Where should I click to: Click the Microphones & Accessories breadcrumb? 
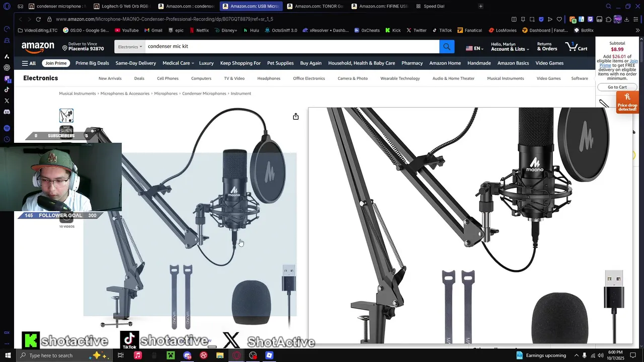[x=125, y=94]
